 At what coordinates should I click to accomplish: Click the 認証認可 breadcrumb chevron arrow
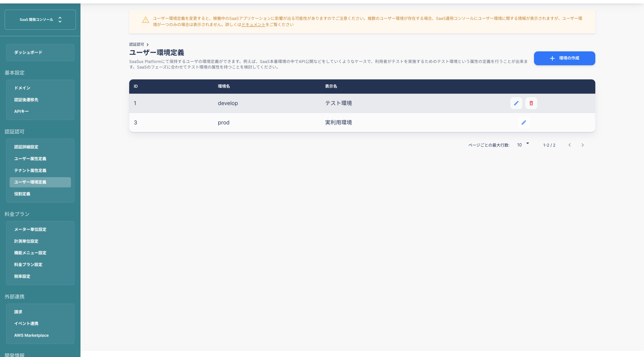[x=148, y=45]
